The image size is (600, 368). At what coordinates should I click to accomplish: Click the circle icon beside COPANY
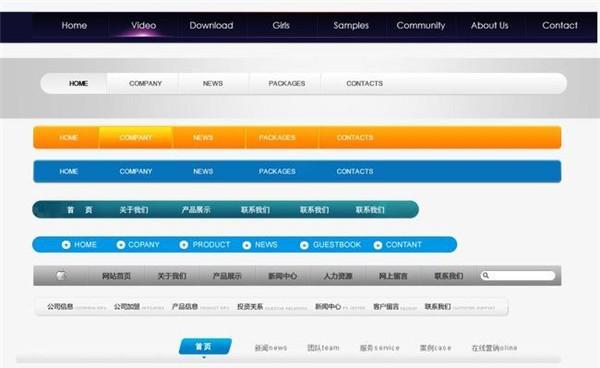pyautogui.click(x=121, y=245)
